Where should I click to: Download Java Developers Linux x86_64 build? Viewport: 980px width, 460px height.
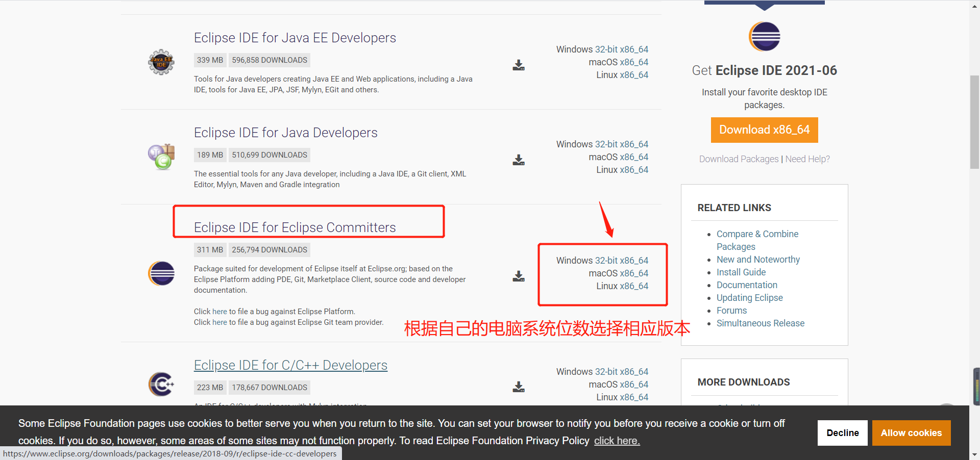(x=634, y=170)
